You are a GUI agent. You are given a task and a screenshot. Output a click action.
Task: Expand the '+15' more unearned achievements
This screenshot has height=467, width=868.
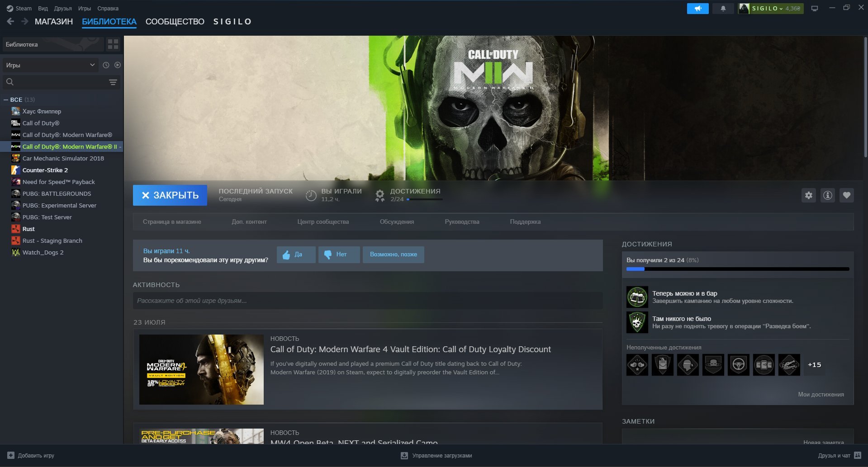(814, 365)
